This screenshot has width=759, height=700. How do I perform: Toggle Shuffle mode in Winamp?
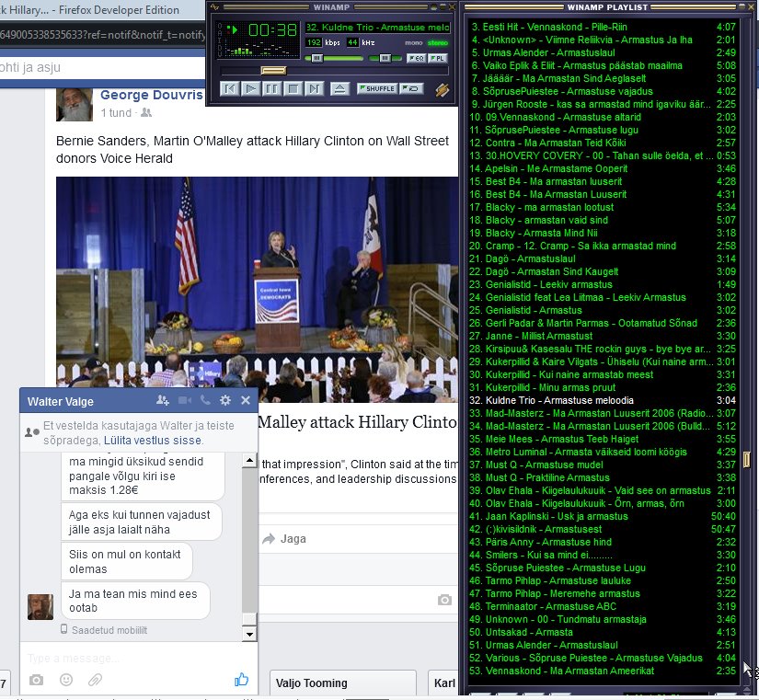[377, 88]
